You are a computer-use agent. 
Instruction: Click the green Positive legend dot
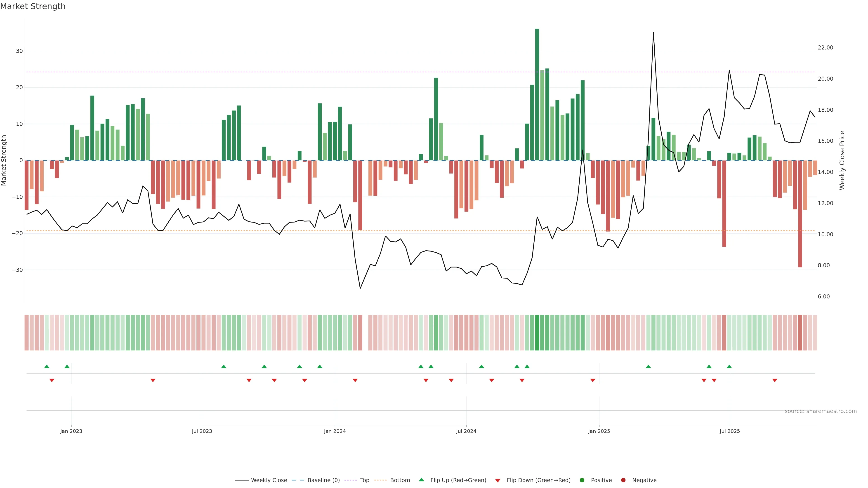coord(582,480)
